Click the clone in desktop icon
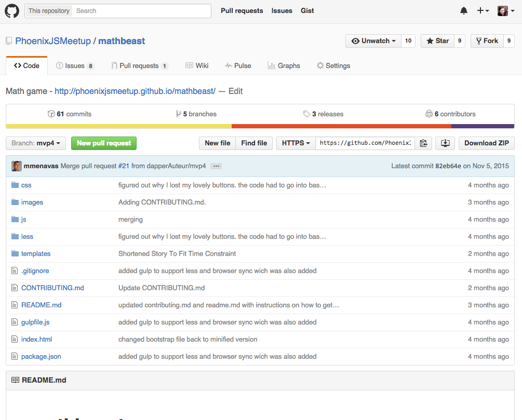This screenshot has height=420, width=522. 445,143
